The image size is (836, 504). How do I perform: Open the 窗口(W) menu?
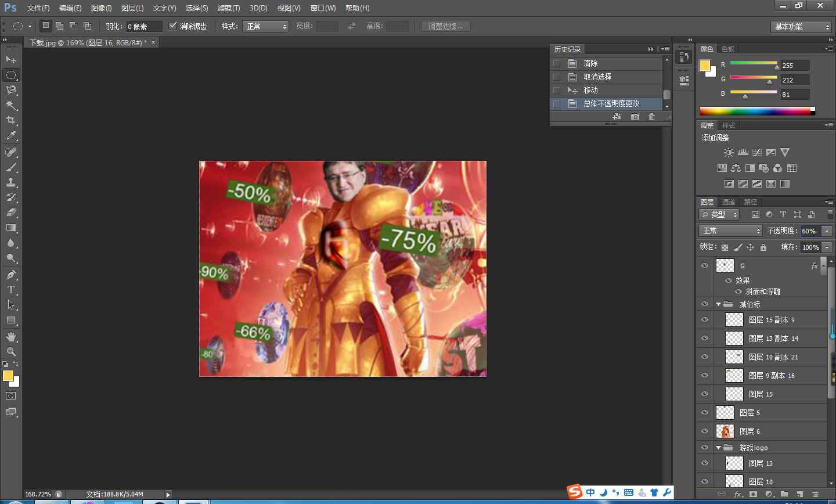coord(323,8)
